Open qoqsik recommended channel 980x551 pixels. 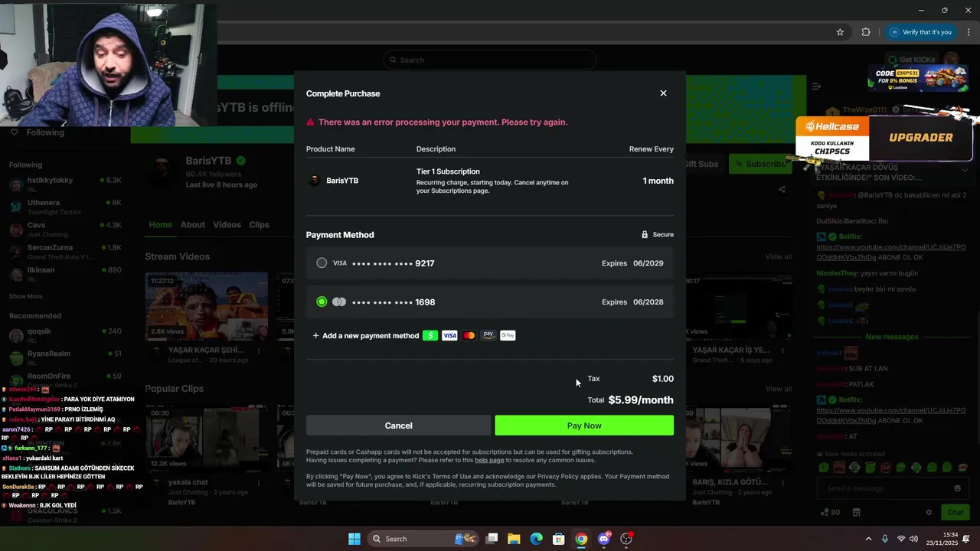point(65,335)
